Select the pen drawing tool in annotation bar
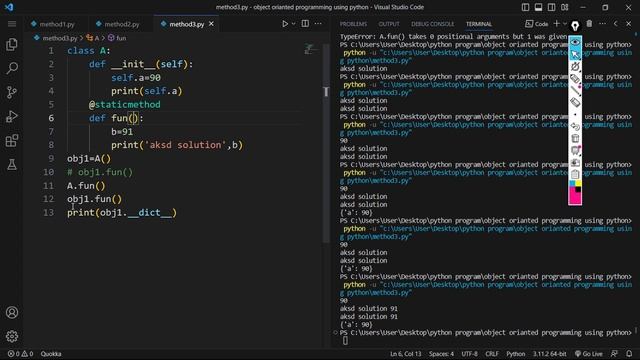Image resolution: width=640 pixels, height=360 pixels. [575, 67]
